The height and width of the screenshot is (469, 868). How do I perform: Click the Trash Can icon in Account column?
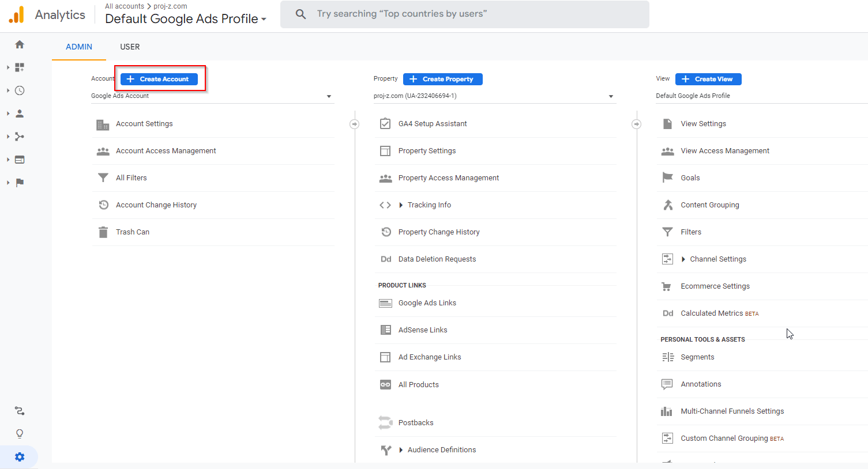[103, 232]
